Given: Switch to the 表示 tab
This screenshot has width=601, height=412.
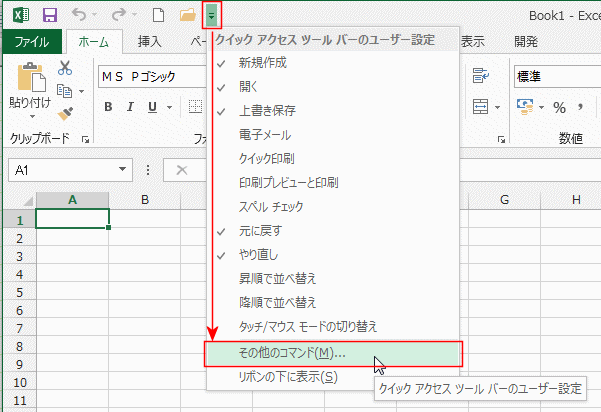Looking at the screenshot, I should pyautogui.click(x=473, y=41).
